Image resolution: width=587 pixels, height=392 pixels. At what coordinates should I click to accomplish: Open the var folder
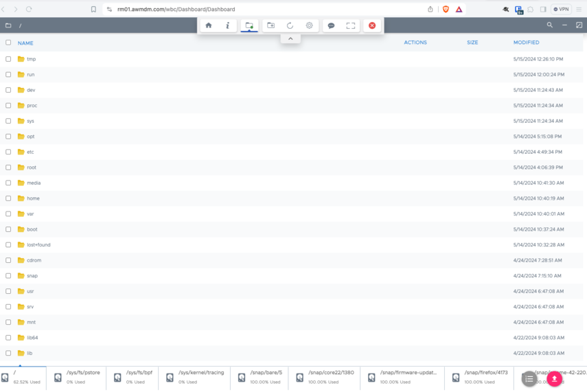coord(30,214)
